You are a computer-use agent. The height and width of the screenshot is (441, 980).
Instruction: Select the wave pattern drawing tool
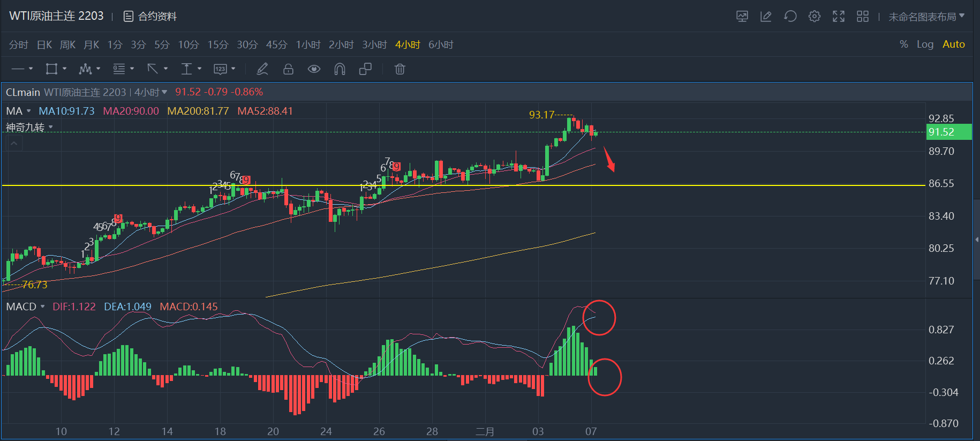(x=85, y=69)
